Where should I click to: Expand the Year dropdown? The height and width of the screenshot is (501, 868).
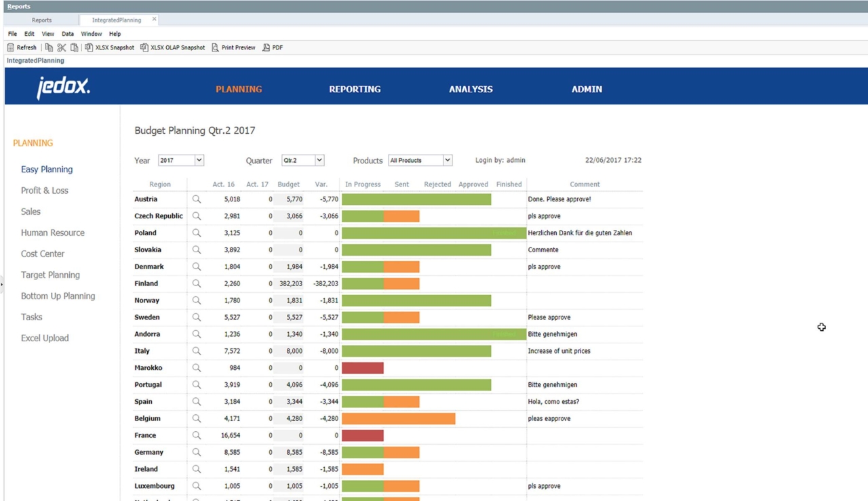tap(199, 161)
